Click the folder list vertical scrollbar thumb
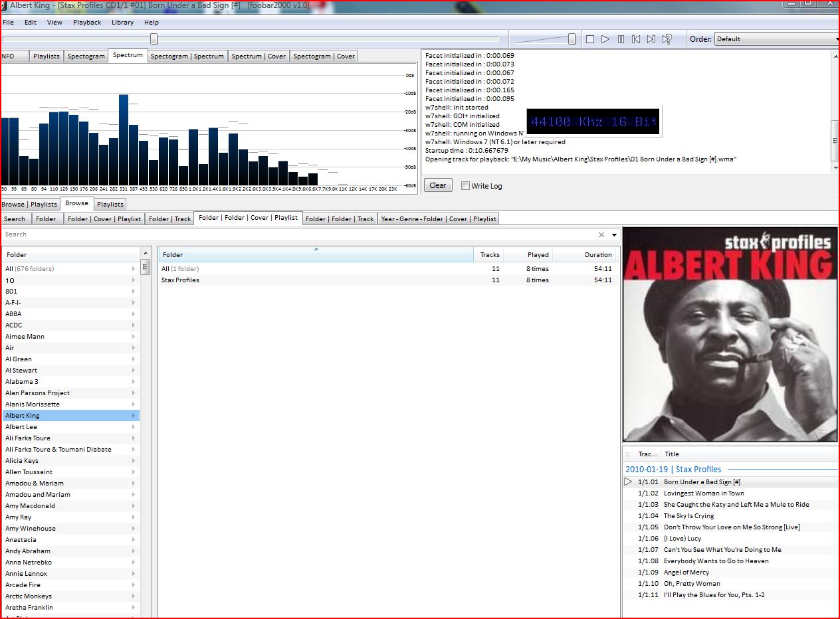This screenshot has width=840, height=619. coord(146,268)
